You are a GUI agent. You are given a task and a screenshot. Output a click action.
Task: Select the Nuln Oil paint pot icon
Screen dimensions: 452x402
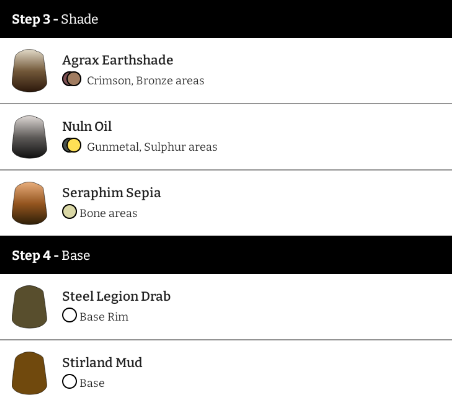tap(29, 137)
